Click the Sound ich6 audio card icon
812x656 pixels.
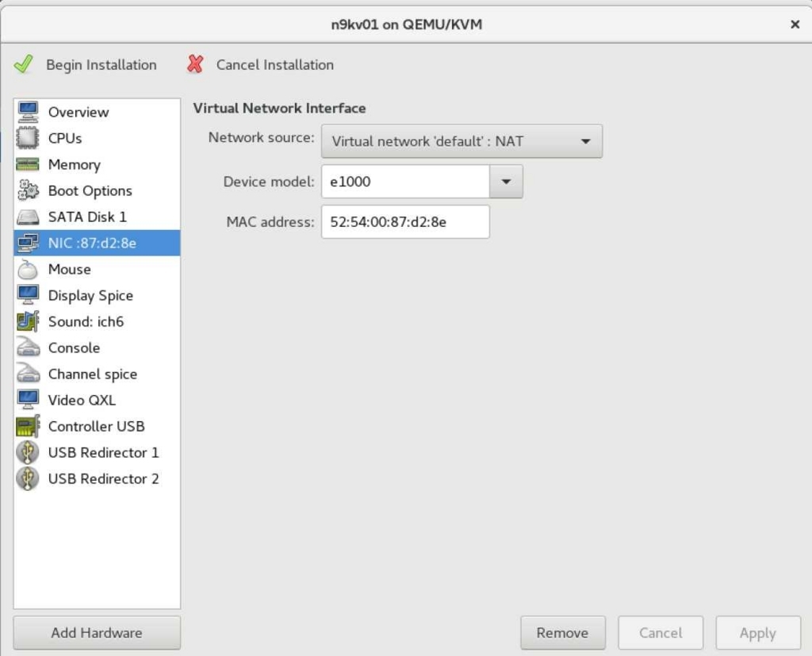click(28, 322)
